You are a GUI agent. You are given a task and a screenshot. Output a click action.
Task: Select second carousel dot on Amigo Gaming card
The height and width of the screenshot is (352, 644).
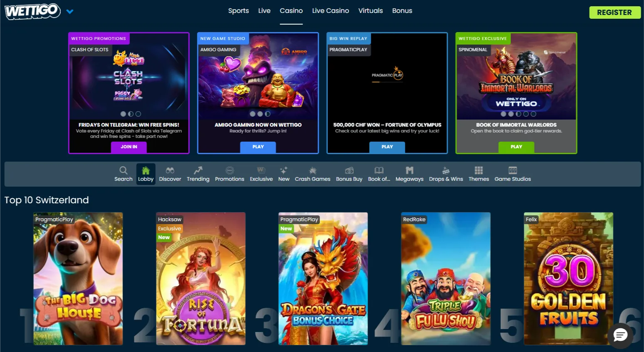click(x=260, y=114)
